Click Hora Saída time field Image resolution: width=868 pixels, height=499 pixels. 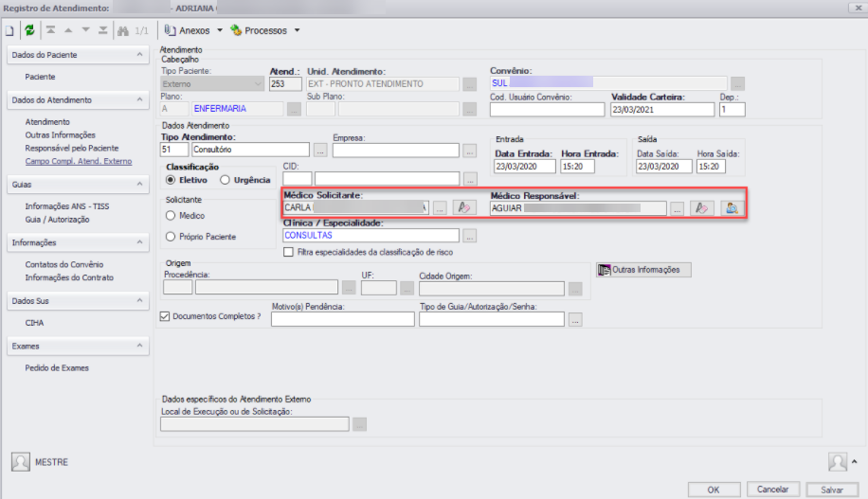point(711,167)
